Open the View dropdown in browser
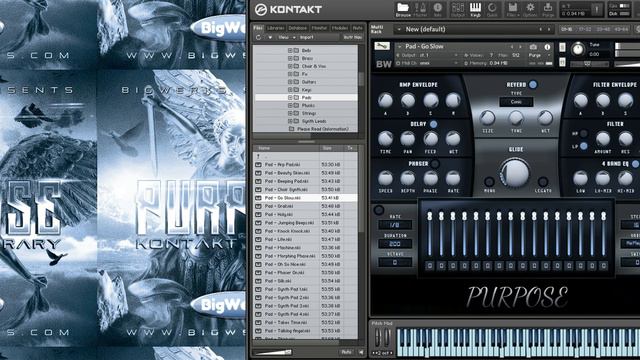 [286, 37]
